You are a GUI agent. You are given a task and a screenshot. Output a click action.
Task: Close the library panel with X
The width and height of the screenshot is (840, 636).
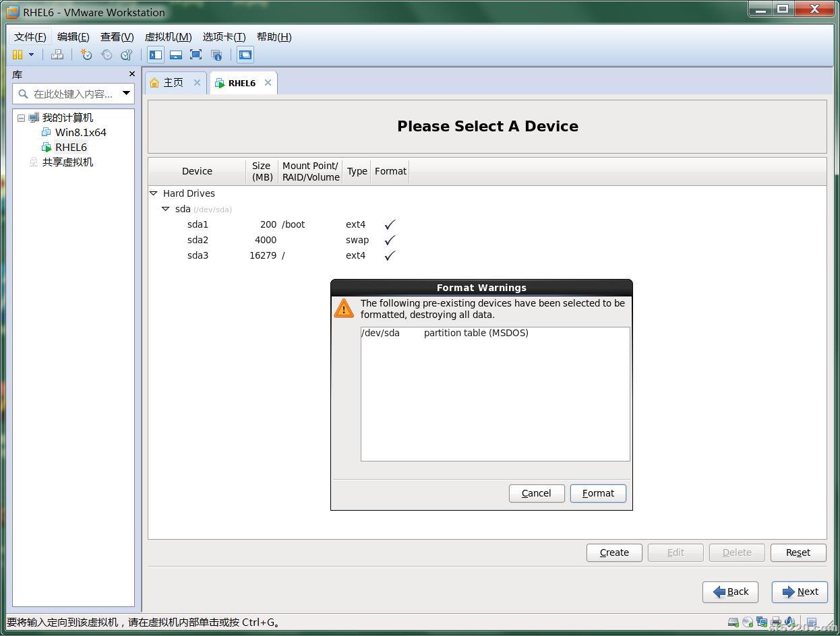[132, 74]
